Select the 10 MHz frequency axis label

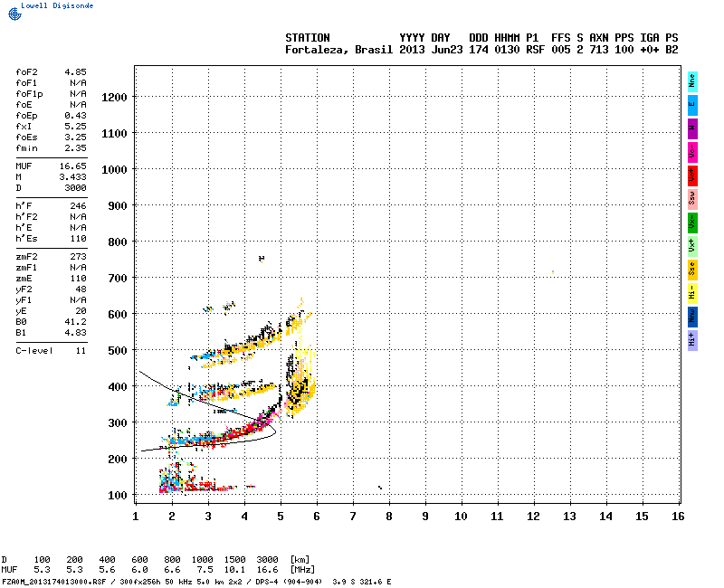coord(461,517)
